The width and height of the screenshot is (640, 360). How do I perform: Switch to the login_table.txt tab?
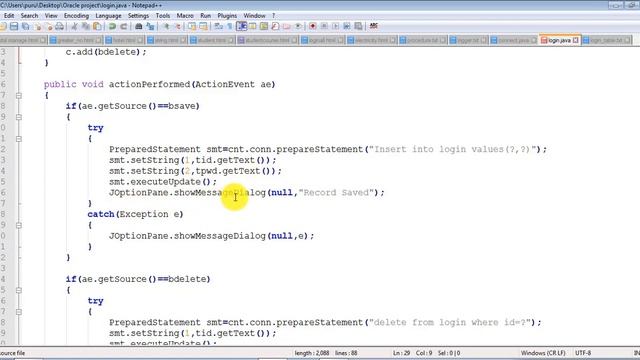(x=606, y=40)
